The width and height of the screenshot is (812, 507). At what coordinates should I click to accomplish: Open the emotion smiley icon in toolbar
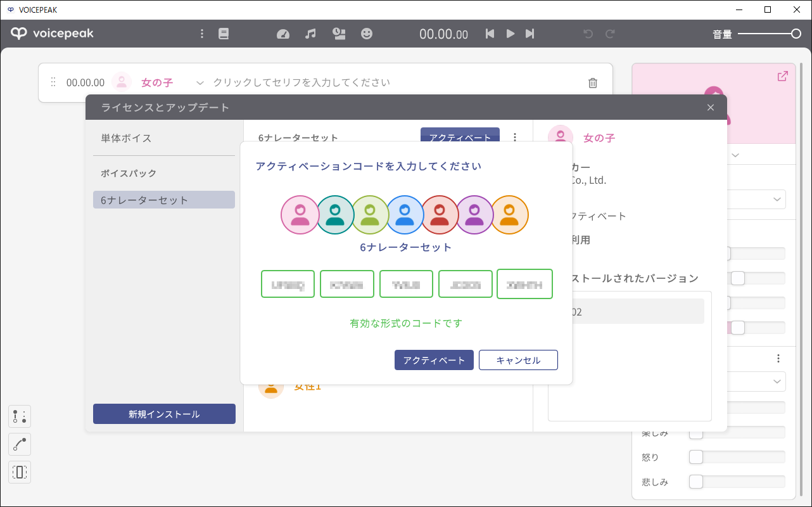tap(367, 33)
